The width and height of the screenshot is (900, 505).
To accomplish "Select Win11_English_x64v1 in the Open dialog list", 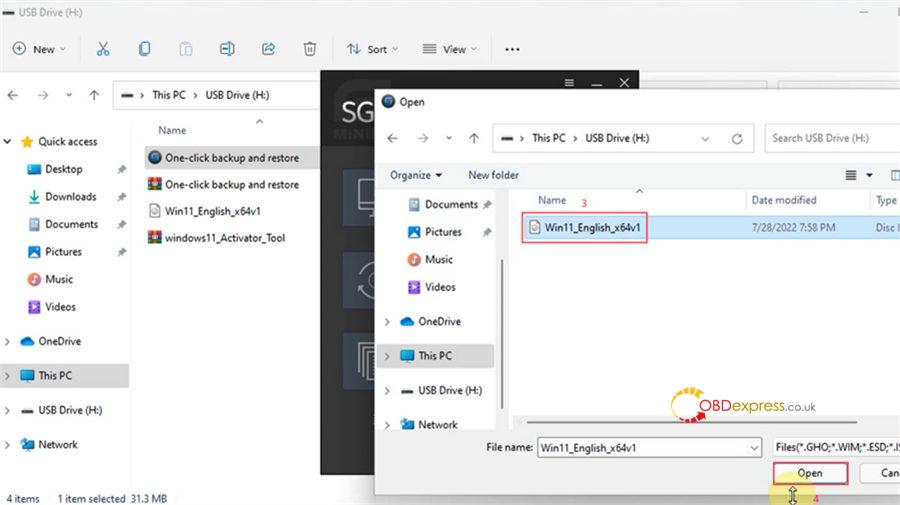I will point(592,228).
